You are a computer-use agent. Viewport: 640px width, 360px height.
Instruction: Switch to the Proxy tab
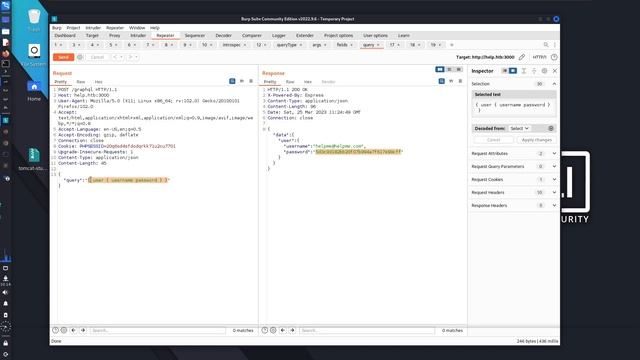pyautogui.click(x=115, y=36)
